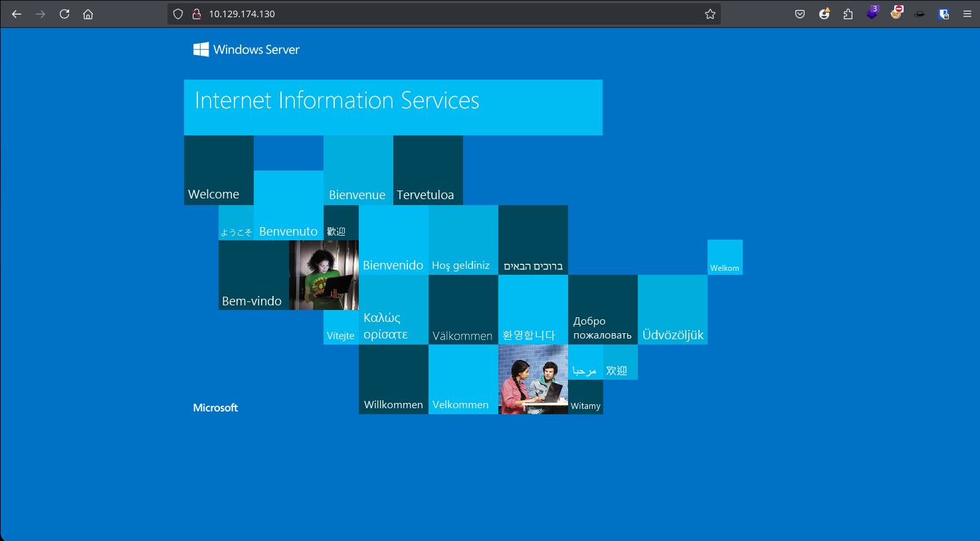Click the Καλώς ορίσατε tile

pyautogui.click(x=393, y=309)
